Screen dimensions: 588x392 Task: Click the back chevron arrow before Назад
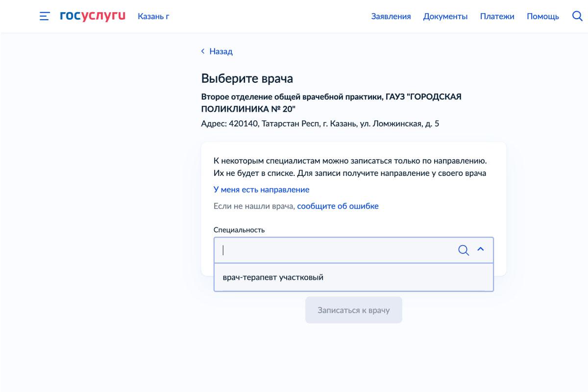pyautogui.click(x=203, y=51)
